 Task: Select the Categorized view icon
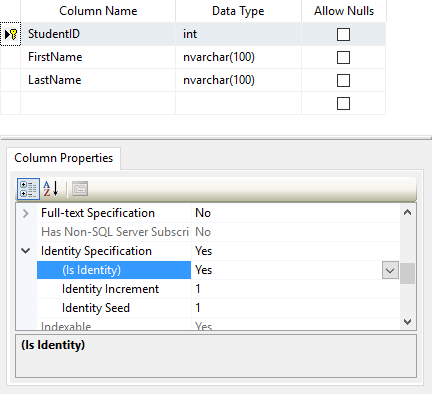tap(28, 189)
